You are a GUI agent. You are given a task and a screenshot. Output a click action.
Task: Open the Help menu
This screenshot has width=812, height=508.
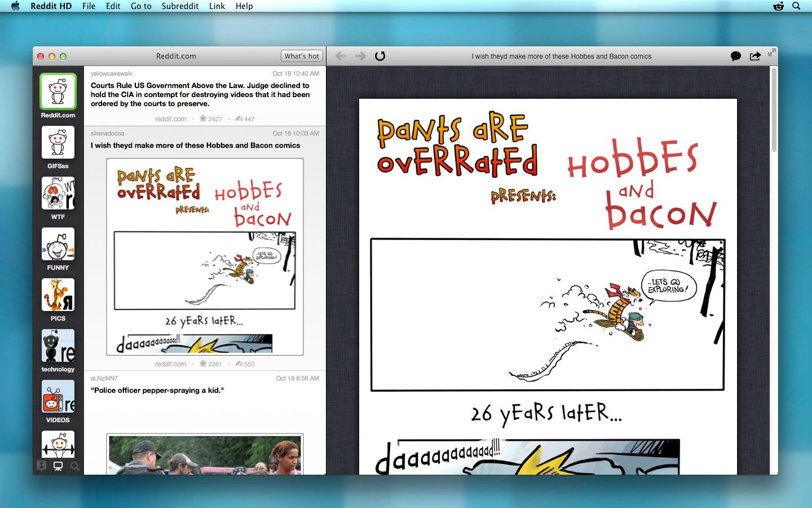click(x=244, y=6)
